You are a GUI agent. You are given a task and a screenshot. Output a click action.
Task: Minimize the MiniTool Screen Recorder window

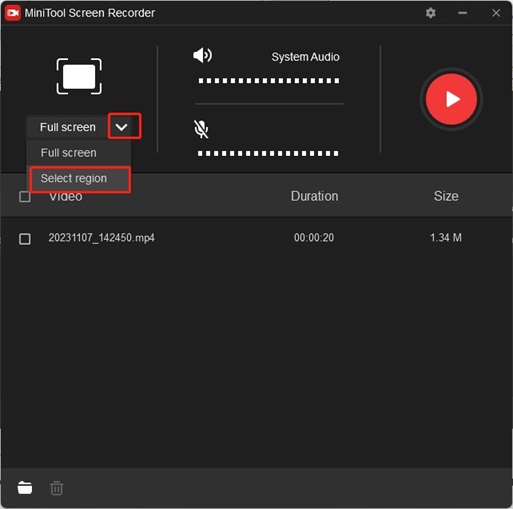[x=462, y=13]
